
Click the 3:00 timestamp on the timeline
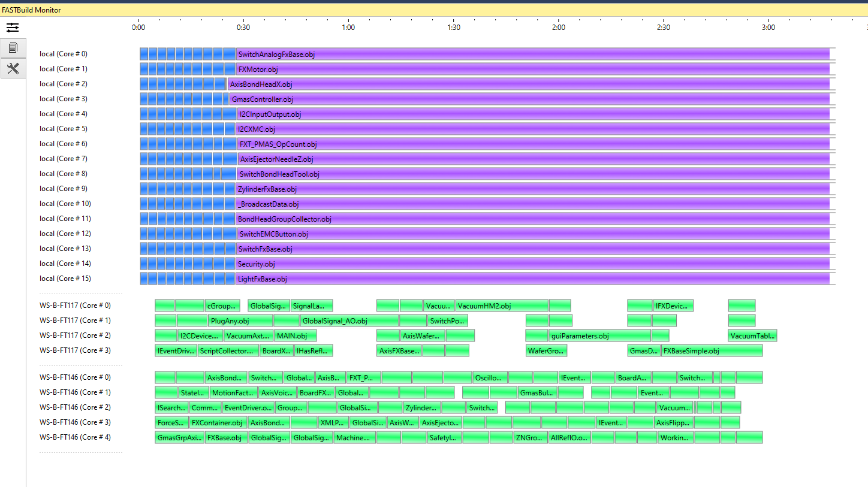[768, 27]
